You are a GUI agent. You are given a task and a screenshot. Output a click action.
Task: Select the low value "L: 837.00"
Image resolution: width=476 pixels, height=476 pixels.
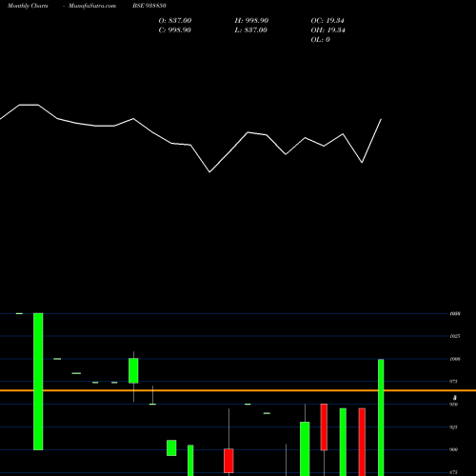pyautogui.click(x=251, y=30)
